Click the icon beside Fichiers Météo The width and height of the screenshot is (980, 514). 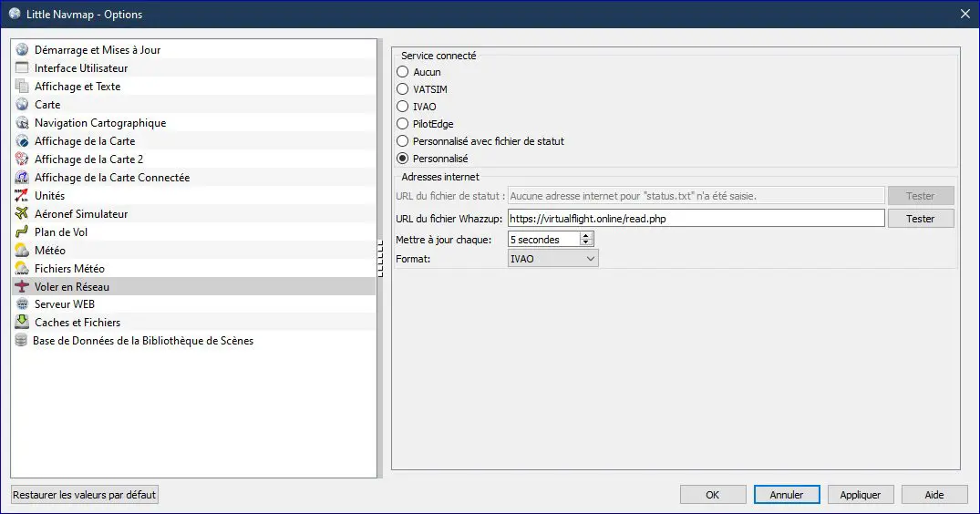click(22, 268)
